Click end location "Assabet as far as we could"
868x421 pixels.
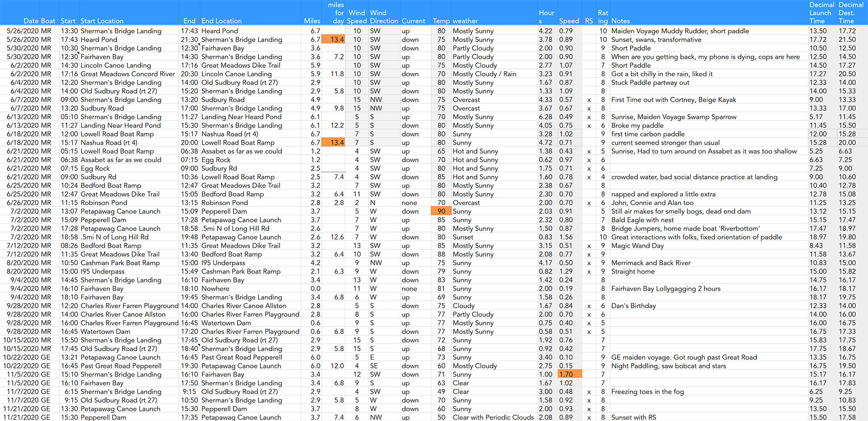point(242,151)
